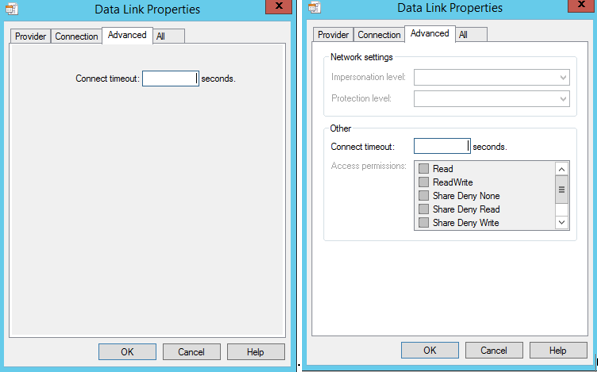Screen dimensions: 598x374
Task: Expand the Impersonation level dropdown
Action: 492,77
